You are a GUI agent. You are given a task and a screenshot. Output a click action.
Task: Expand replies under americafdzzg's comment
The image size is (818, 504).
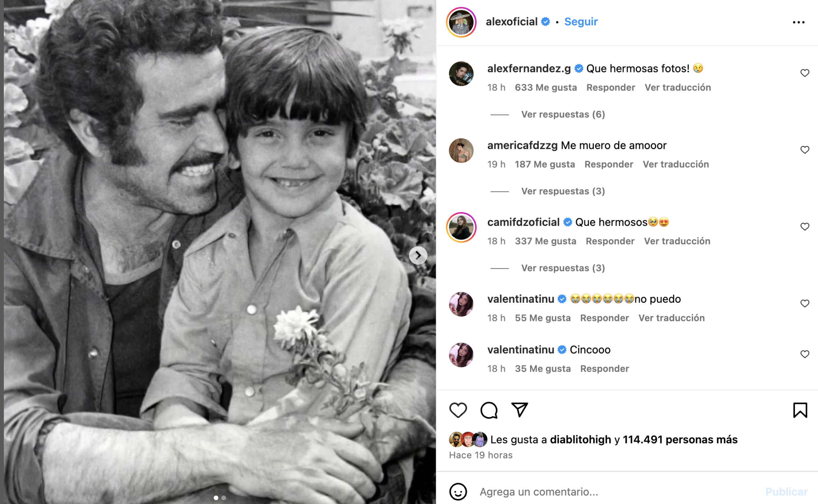click(563, 191)
